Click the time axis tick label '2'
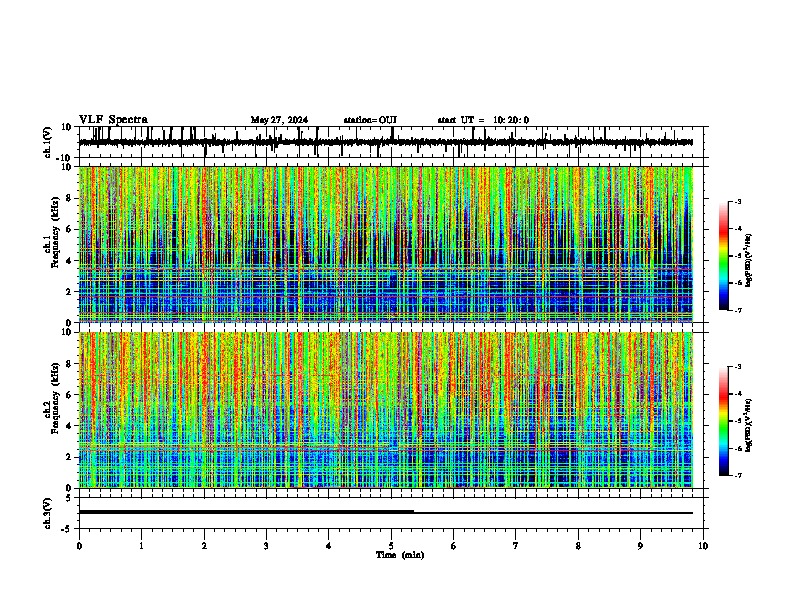The width and height of the screenshot is (792, 612). (204, 546)
